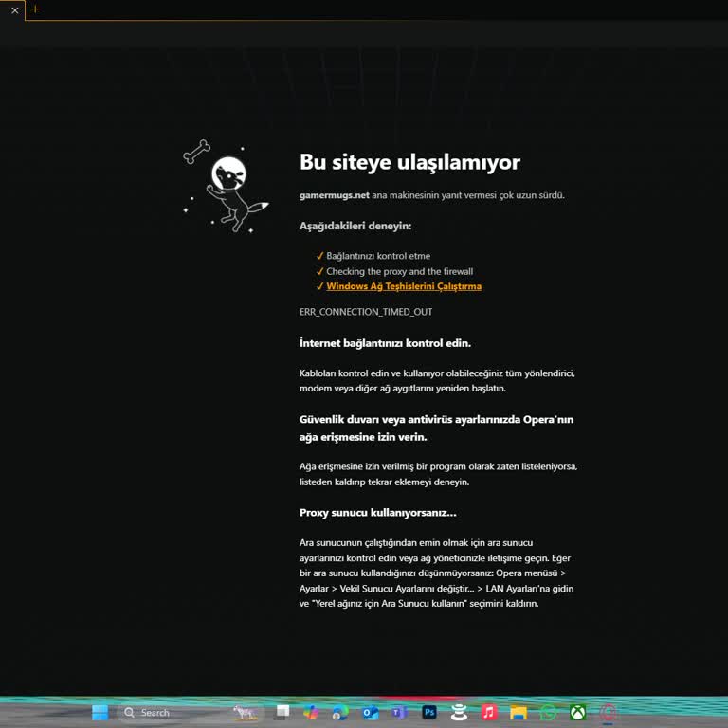Screen dimensions: 728x728
Task: Open File Explorer from the taskbar
Action: click(x=518, y=712)
